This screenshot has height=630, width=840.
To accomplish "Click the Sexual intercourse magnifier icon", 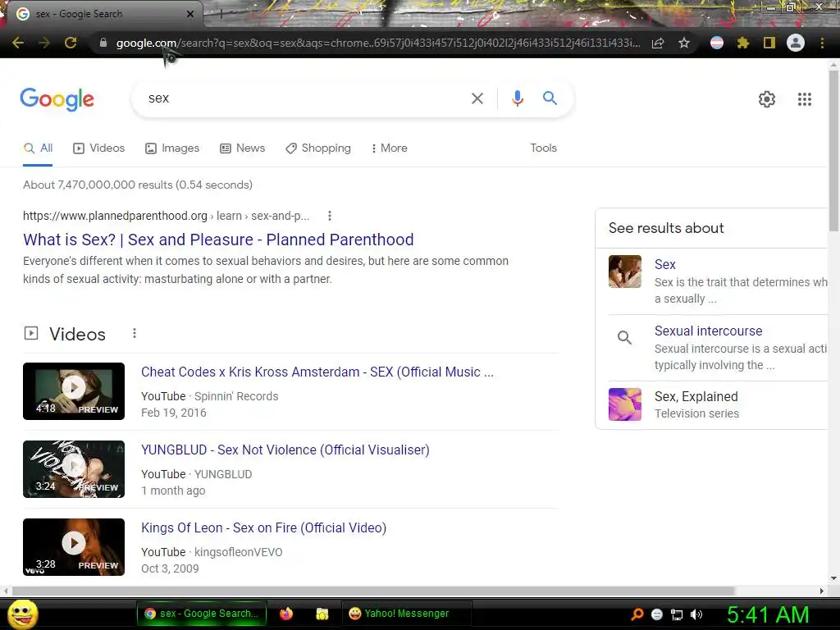I will pyautogui.click(x=624, y=337).
